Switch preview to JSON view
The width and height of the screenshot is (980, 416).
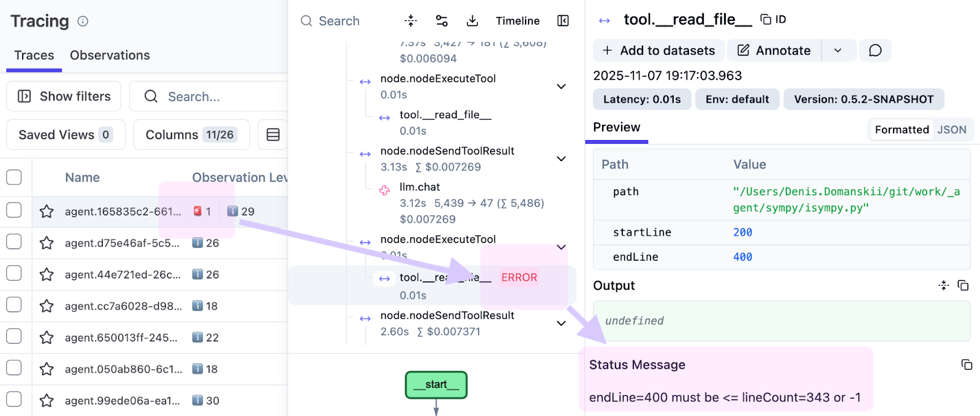(x=951, y=130)
